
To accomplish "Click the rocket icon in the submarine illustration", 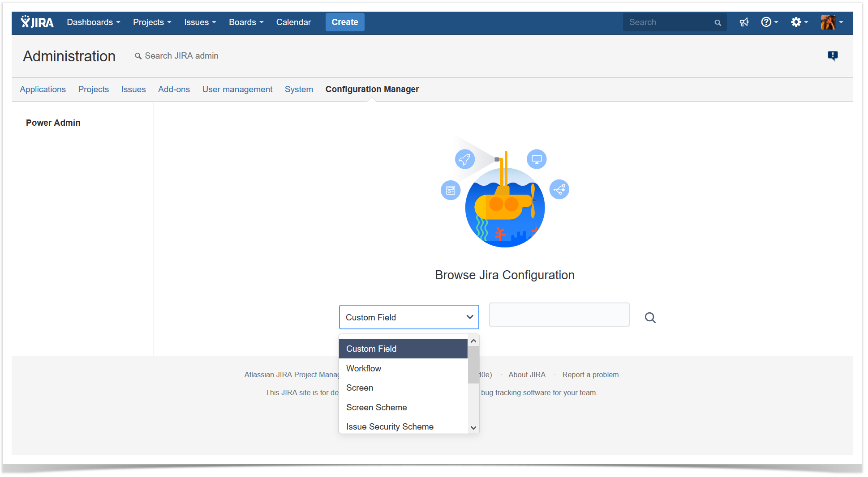I will 465,159.
